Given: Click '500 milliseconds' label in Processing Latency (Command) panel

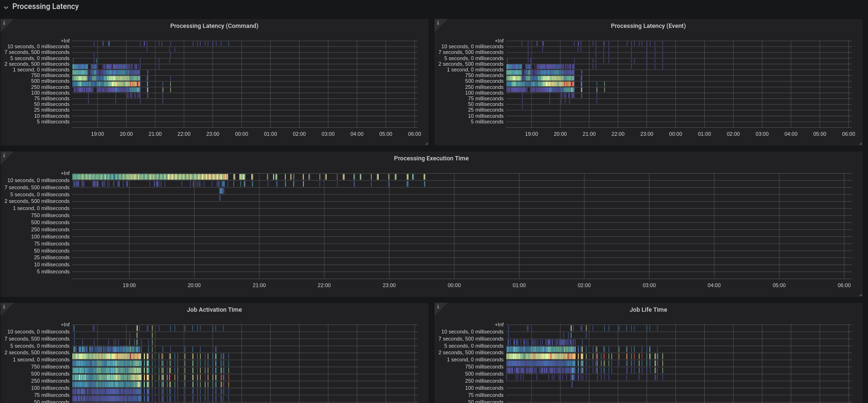Looking at the screenshot, I should [x=50, y=81].
